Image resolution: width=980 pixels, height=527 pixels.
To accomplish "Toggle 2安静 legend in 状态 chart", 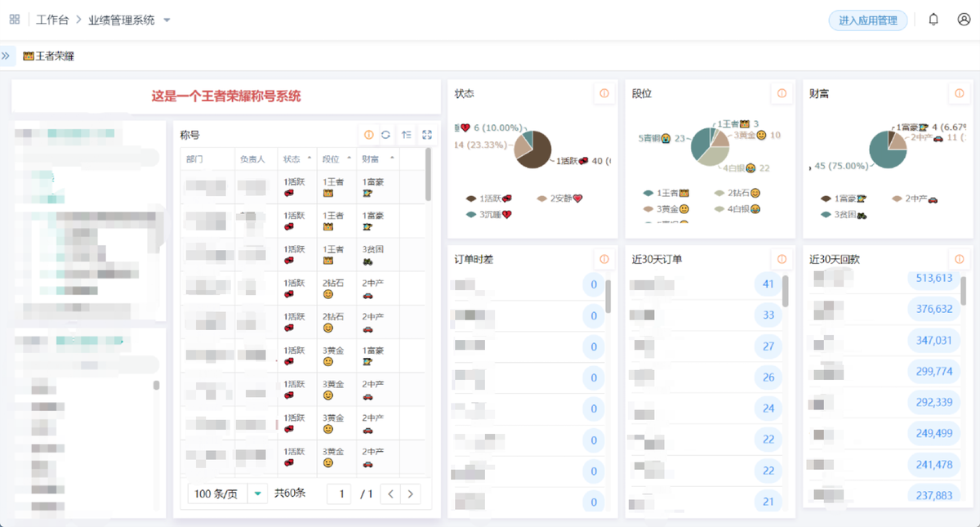I will click(559, 199).
